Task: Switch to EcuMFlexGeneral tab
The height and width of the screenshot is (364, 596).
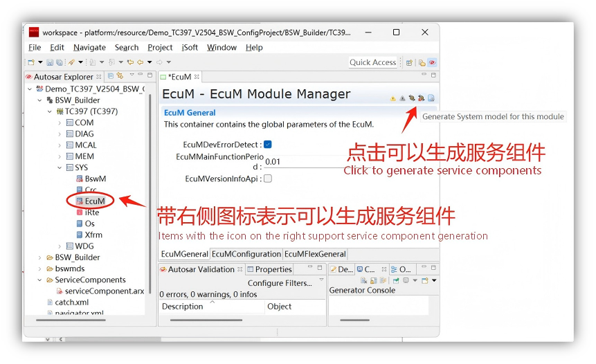Action: click(x=315, y=254)
